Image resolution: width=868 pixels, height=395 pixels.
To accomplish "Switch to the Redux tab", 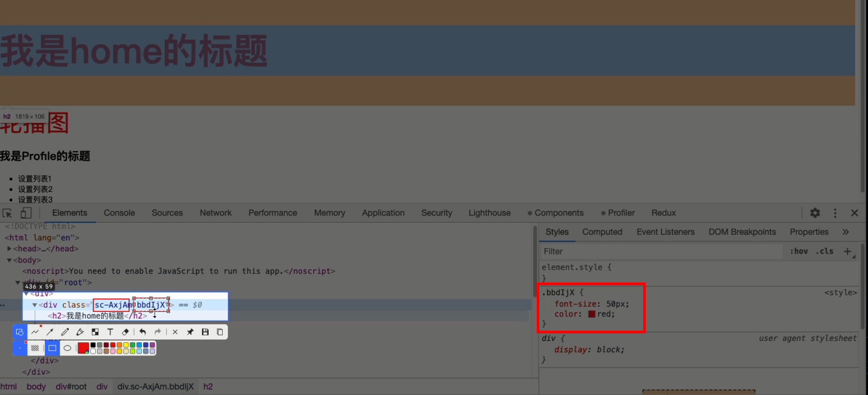I will pos(663,213).
